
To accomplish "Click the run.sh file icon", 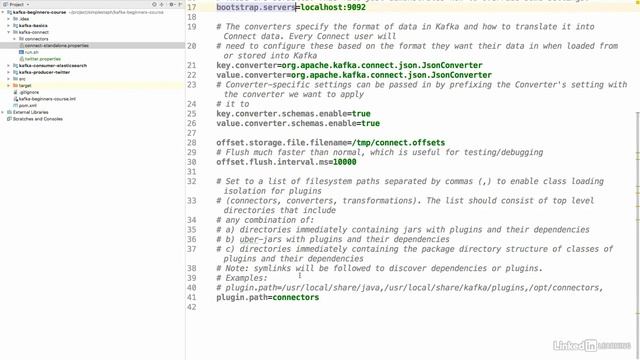I will pos(22,52).
